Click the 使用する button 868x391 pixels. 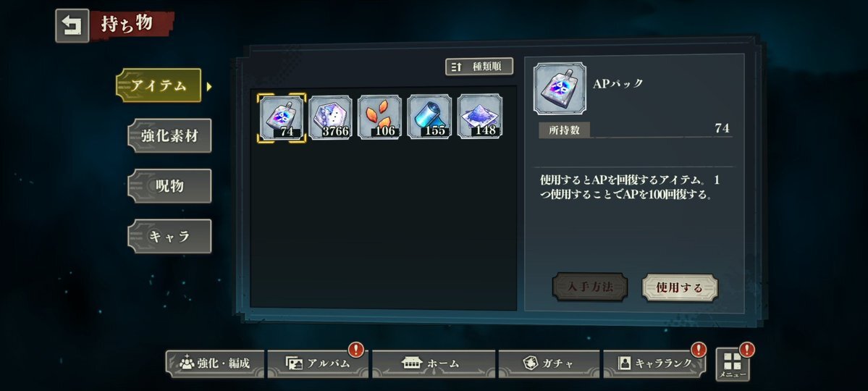[x=680, y=287]
